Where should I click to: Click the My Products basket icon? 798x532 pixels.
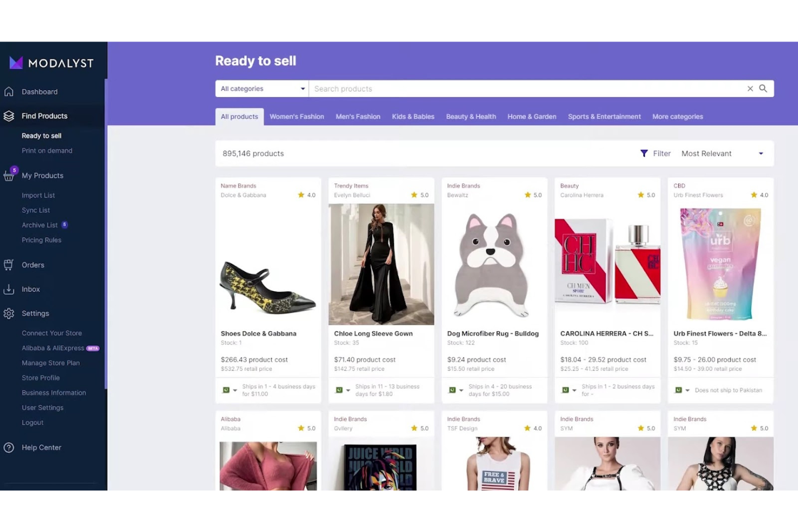click(9, 176)
